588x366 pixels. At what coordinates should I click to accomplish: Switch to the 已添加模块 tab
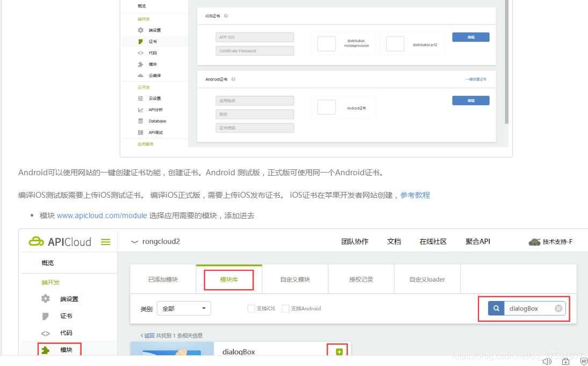pyautogui.click(x=163, y=279)
